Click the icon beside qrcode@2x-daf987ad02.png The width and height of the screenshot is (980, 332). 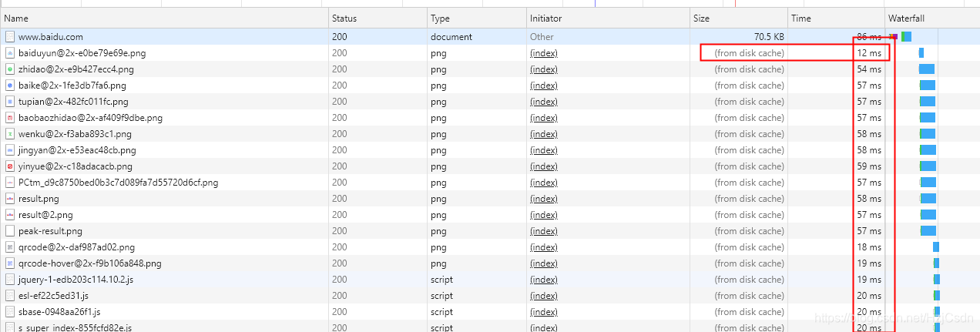(10, 247)
